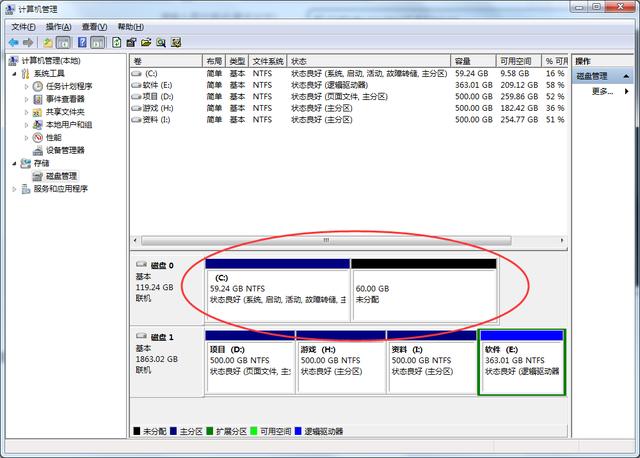The height and width of the screenshot is (458, 640).
Task: Click the 容量 column header
Action: 472,61
